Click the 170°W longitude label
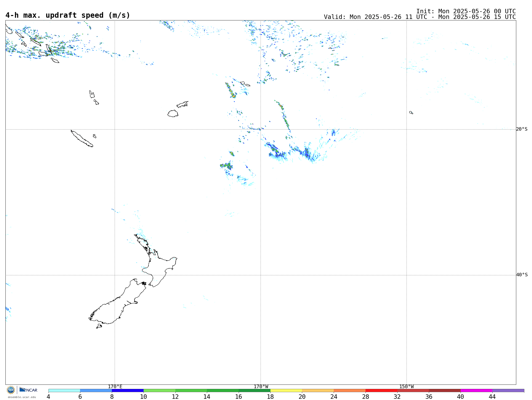This screenshot has width=532, height=400. coord(261,387)
